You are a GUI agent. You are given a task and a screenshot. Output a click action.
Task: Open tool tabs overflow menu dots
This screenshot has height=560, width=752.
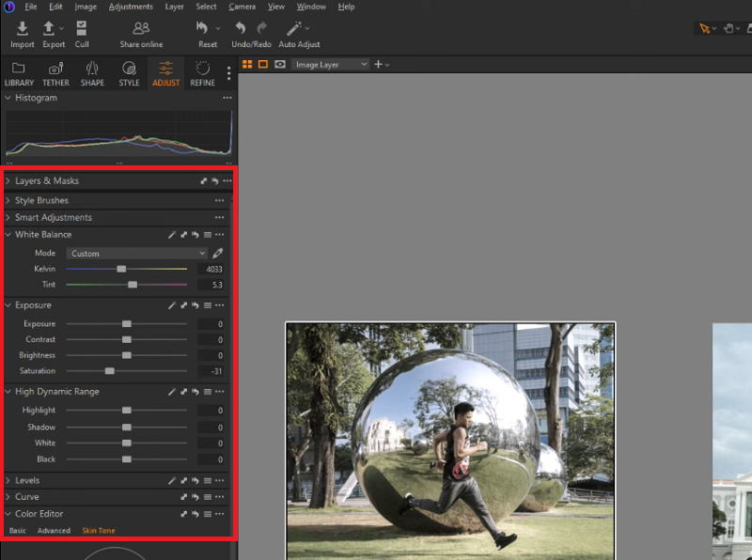[x=228, y=73]
